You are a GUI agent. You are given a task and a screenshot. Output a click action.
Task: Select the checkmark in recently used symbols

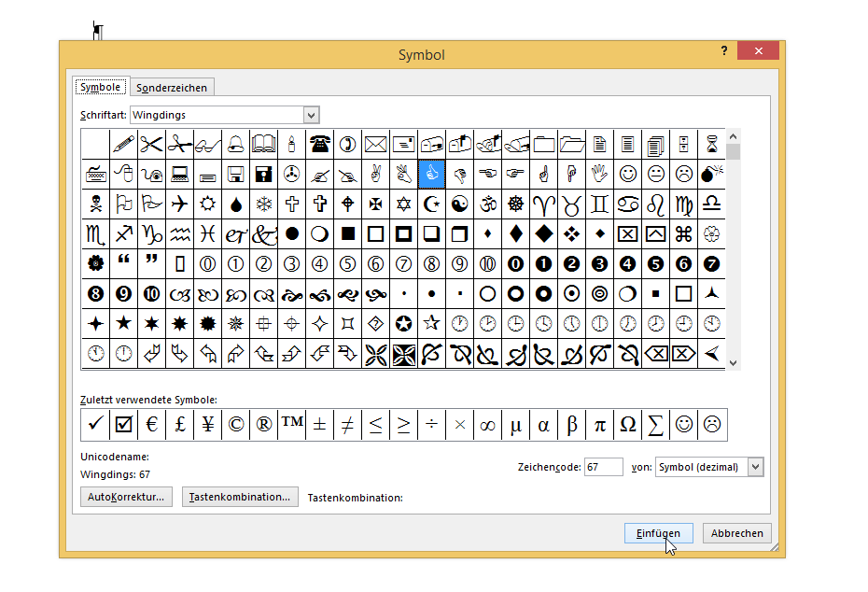pyautogui.click(x=95, y=424)
